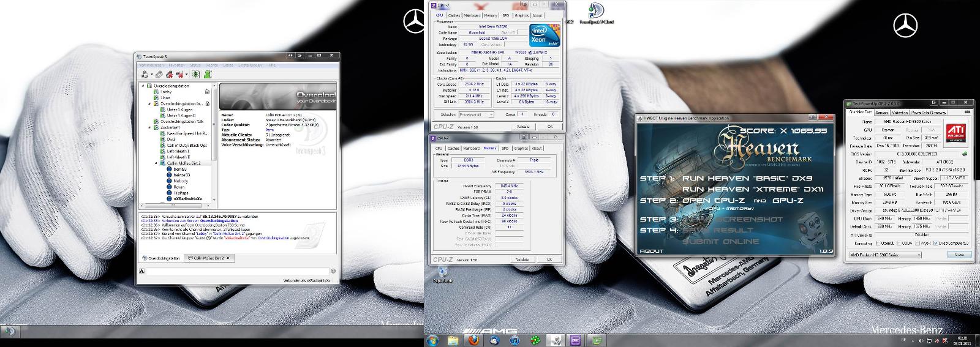Select the Left4death II channel
The width and height of the screenshot is (980, 347).
point(178,157)
